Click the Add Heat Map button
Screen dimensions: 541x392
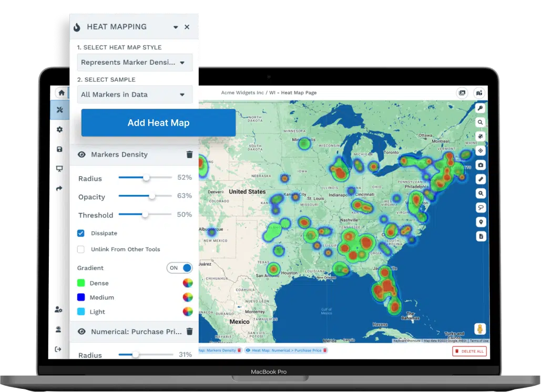pos(158,123)
